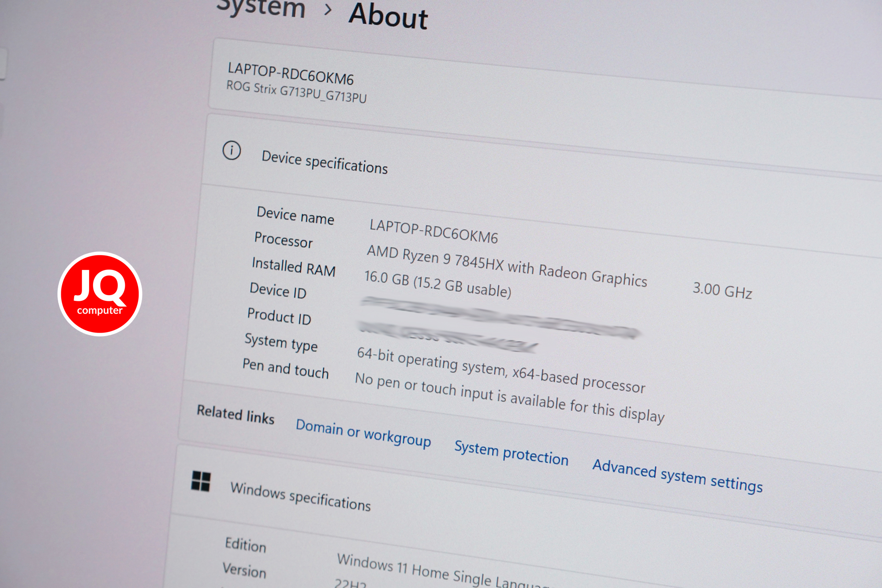882x588 pixels.
Task: Select the AMD Ryzen 9 7845HX processor value
Action: point(507,266)
